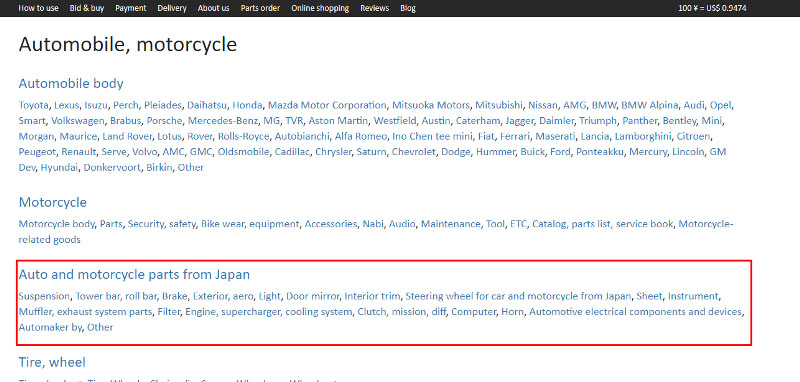This screenshot has height=382, width=800.
Task: Open the Rolls-Royce link
Action: pos(243,137)
